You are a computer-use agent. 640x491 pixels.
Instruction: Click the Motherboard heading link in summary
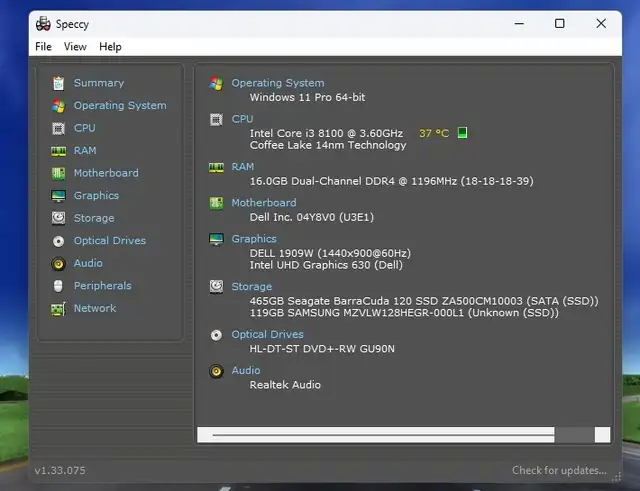(x=264, y=202)
